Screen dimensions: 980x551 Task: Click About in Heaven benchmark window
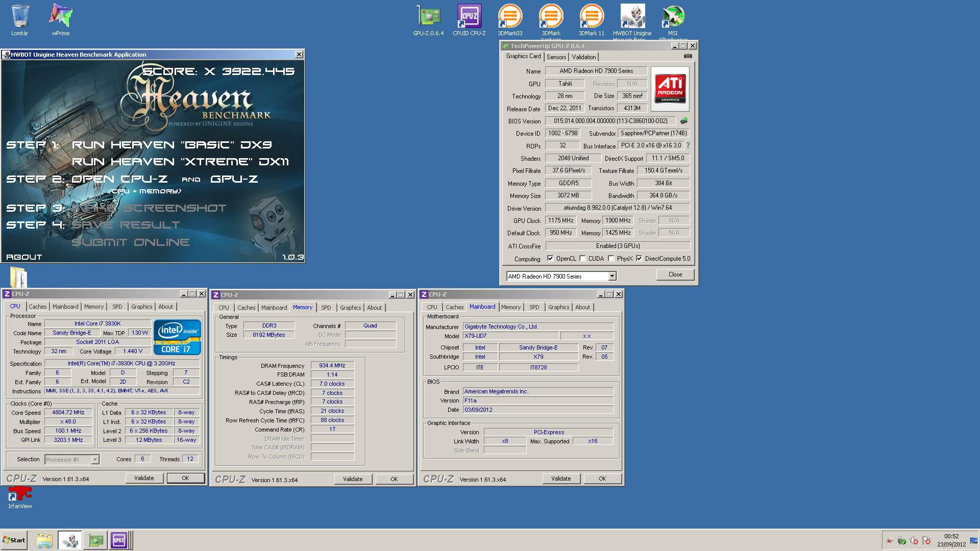click(24, 257)
